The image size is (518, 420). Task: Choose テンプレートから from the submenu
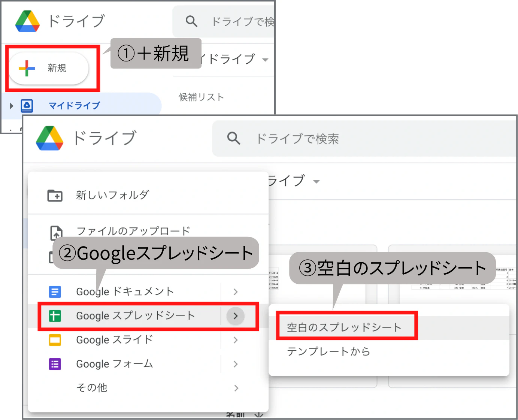point(389,351)
